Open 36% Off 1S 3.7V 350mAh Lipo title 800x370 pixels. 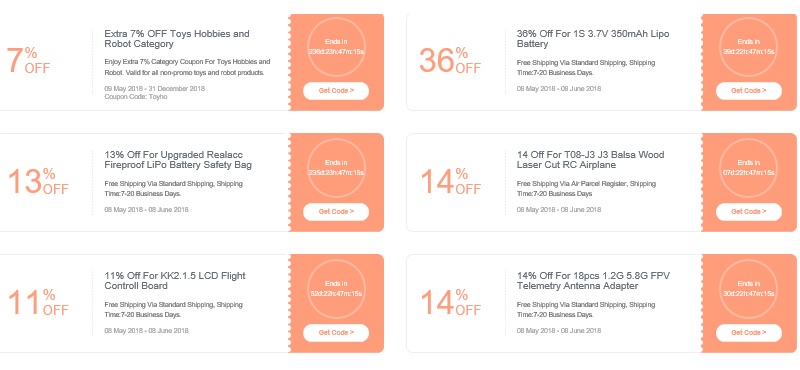tap(593, 39)
